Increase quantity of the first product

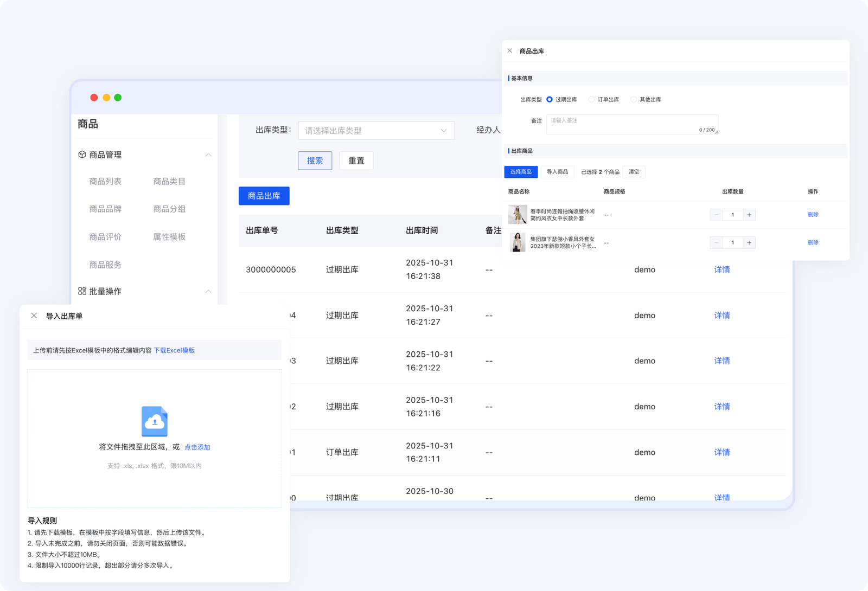click(x=749, y=215)
